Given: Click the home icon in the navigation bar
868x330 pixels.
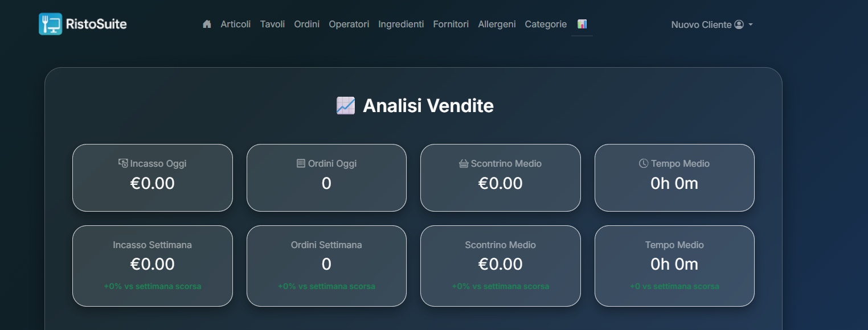Looking at the screenshot, I should (x=206, y=24).
